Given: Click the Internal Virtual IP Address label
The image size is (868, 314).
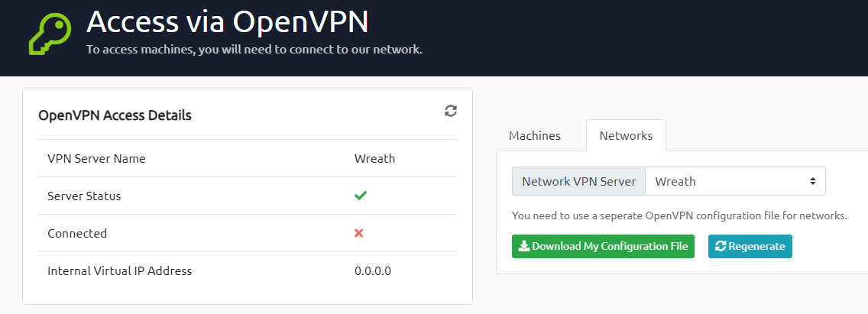Looking at the screenshot, I should (119, 270).
